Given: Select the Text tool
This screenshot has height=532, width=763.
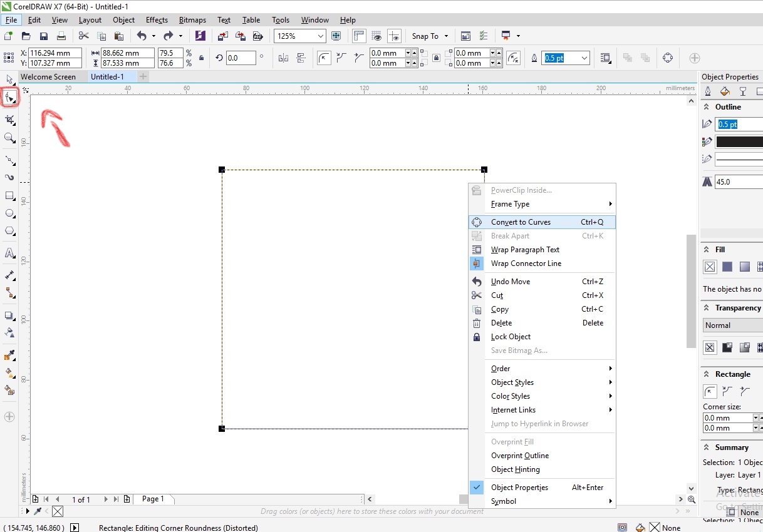Looking at the screenshot, I should (10, 253).
